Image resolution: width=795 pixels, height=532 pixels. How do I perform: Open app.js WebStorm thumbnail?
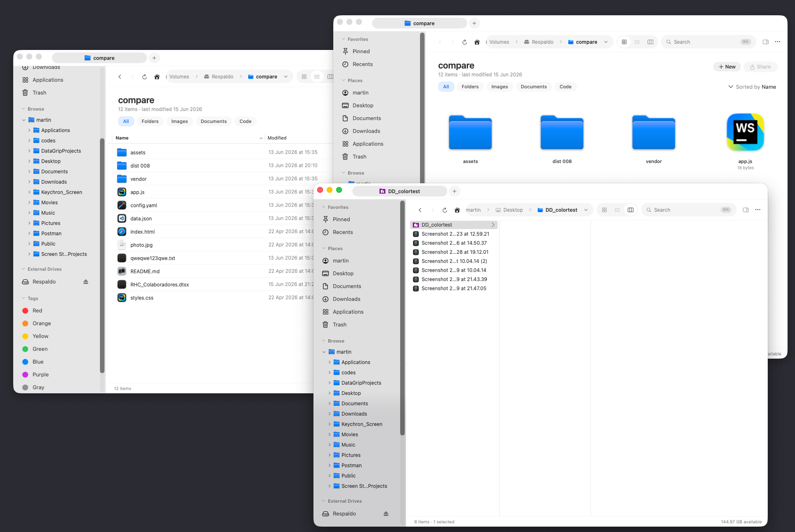pyautogui.click(x=745, y=132)
